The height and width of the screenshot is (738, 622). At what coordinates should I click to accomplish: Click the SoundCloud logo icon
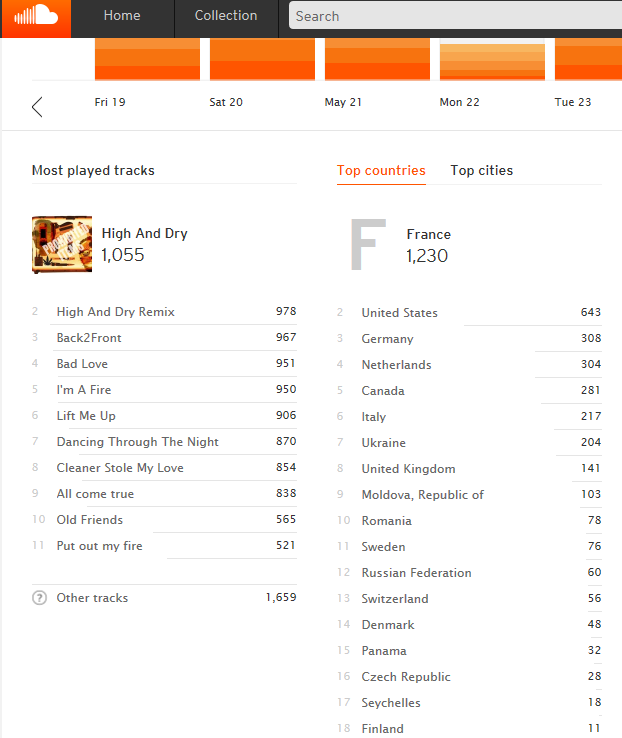pyautogui.click(x=36, y=17)
